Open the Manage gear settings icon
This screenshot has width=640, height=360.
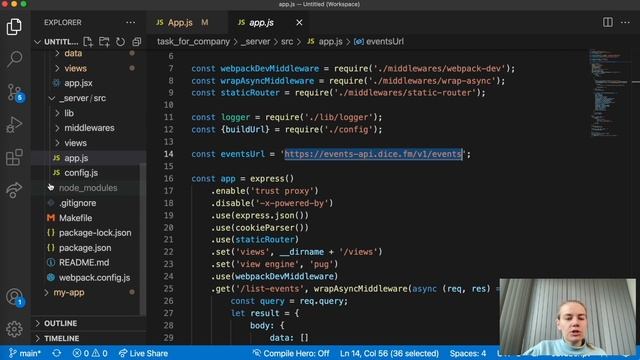[x=14, y=329]
